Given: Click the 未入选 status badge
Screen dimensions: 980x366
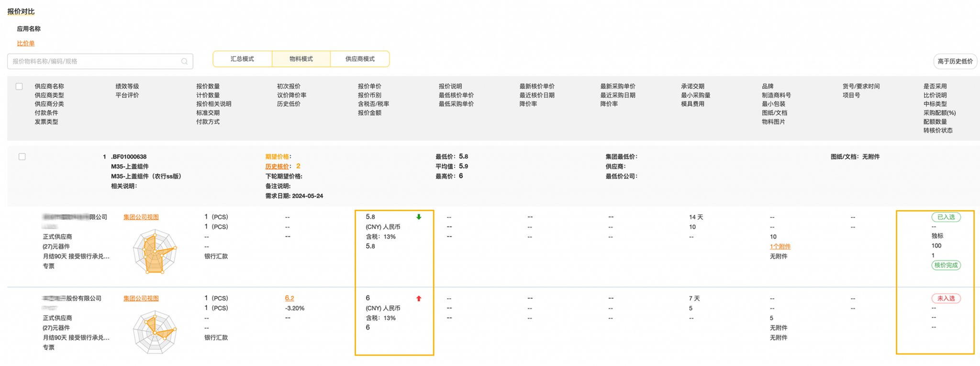Looking at the screenshot, I should tap(946, 298).
